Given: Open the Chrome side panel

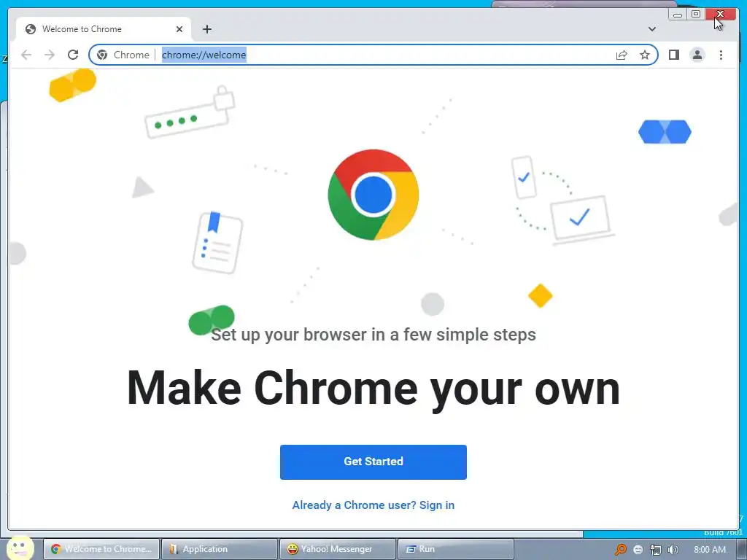Looking at the screenshot, I should pos(673,55).
